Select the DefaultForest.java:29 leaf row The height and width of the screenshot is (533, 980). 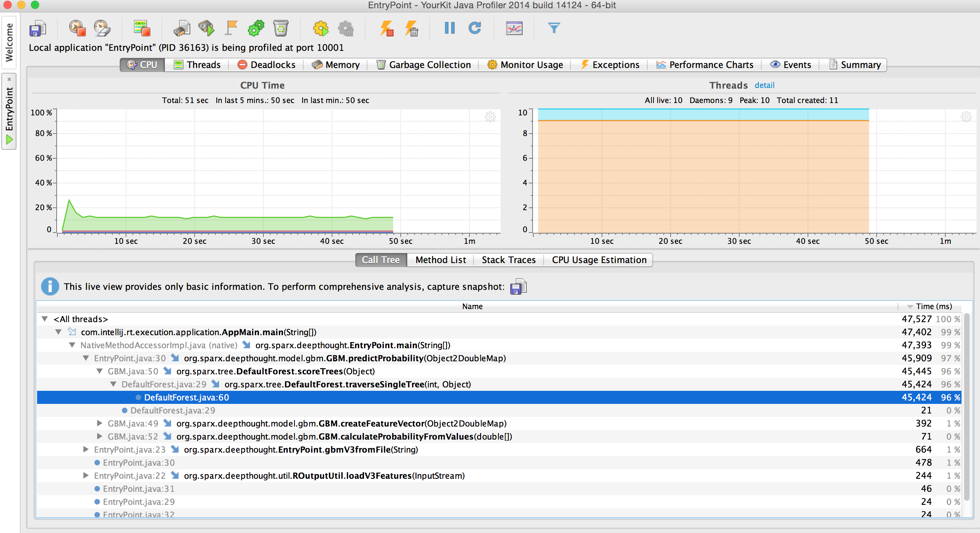tap(499, 410)
